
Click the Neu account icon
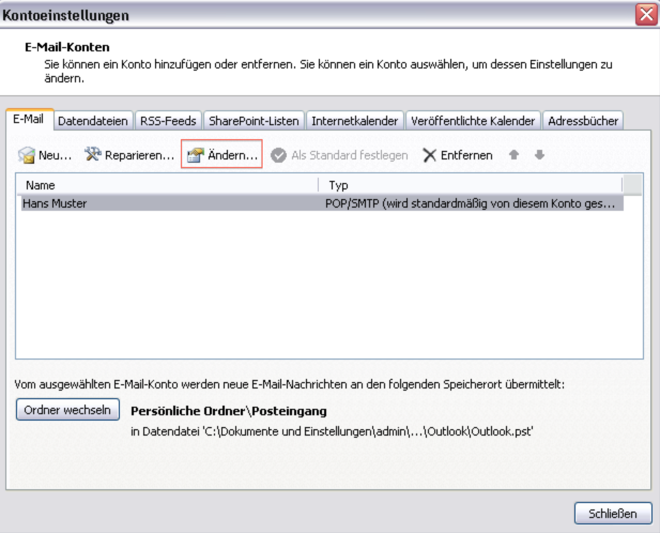pyautogui.click(x=27, y=155)
